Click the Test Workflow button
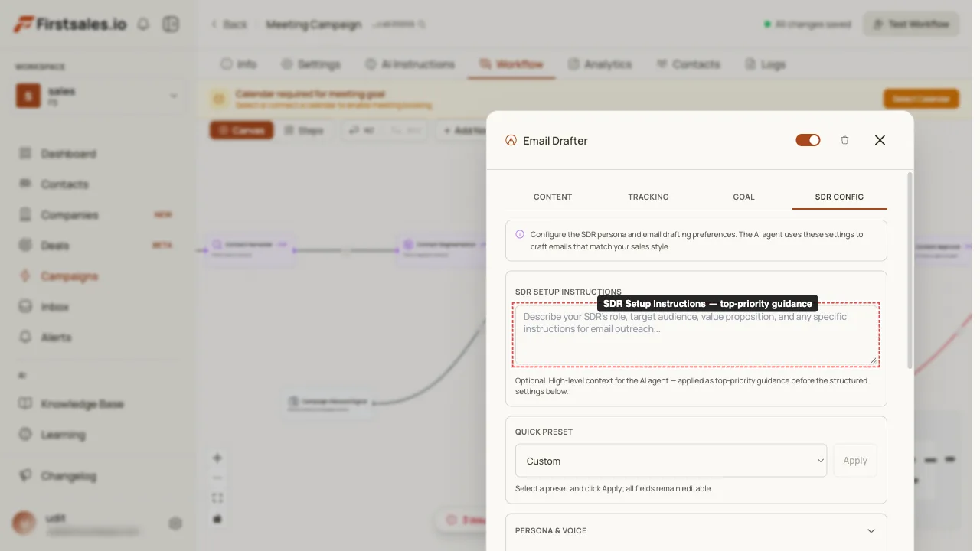This screenshot has width=980, height=551. (x=911, y=24)
